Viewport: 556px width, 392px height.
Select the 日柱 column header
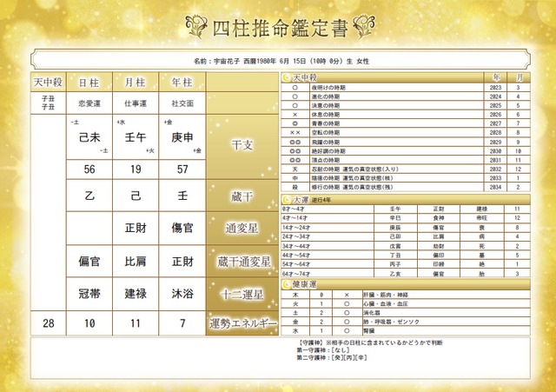pyautogui.click(x=89, y=83)
